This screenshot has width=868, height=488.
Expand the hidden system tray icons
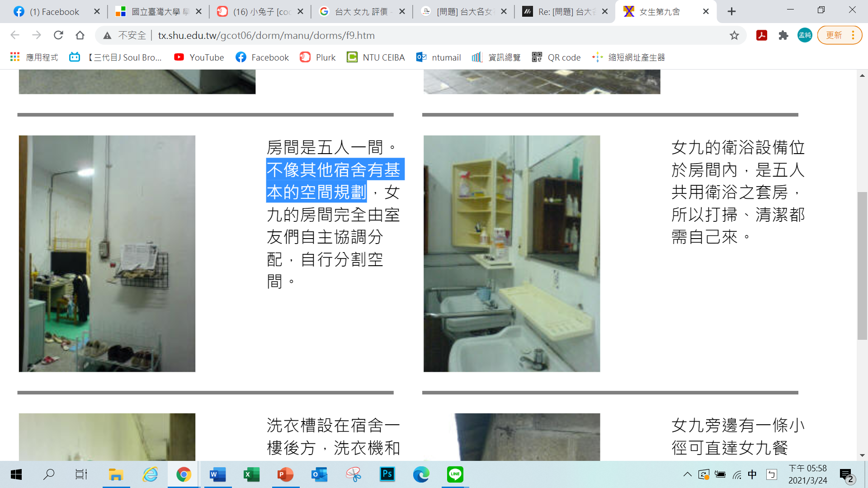click(x=687, y=474)
